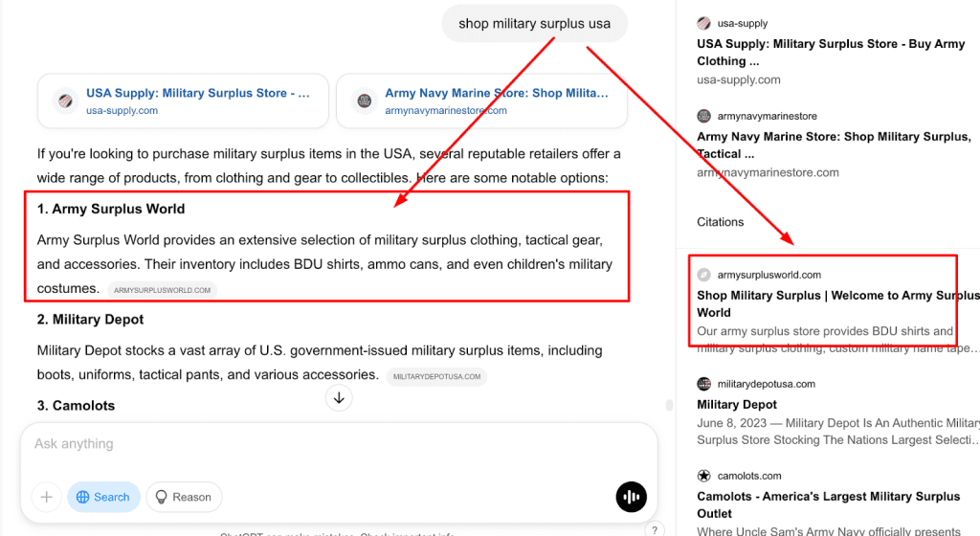This screenshot has height=536, width=980.
Task: Click the USA Supply card favicon
Action: click(66, 100)
